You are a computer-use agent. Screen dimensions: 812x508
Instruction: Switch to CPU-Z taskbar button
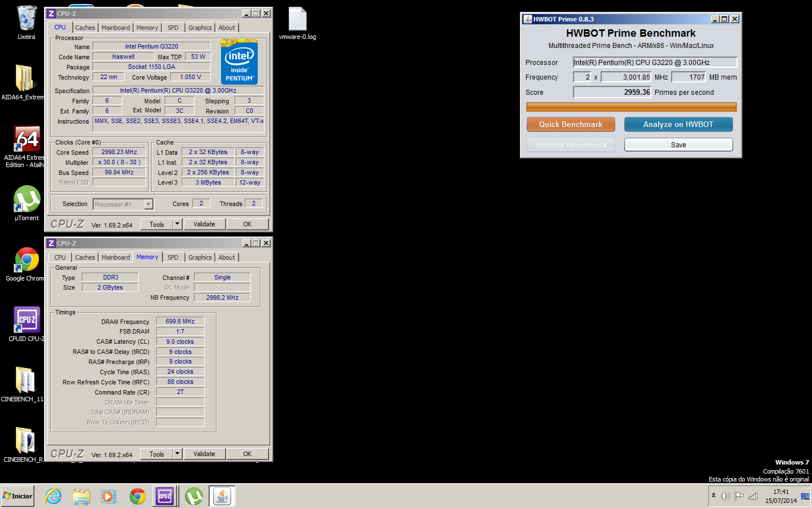pyautogui.click(x=165, y=496)
